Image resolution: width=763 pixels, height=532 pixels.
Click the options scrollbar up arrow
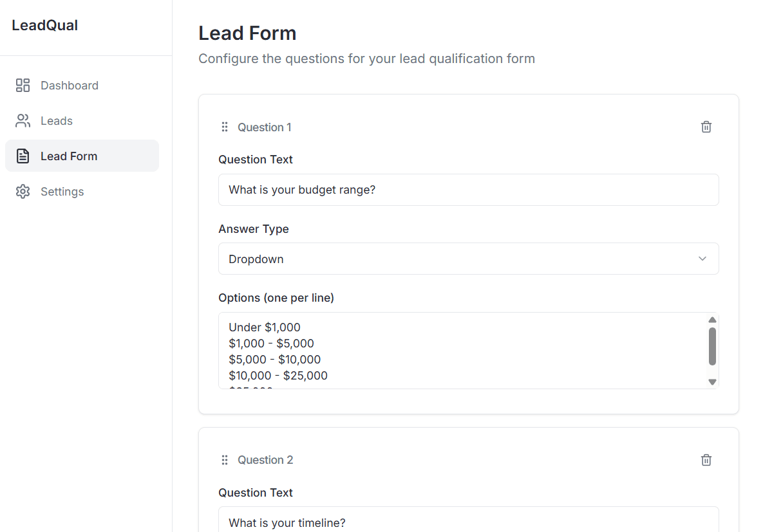pyautogui.click(x=712, y=320)
